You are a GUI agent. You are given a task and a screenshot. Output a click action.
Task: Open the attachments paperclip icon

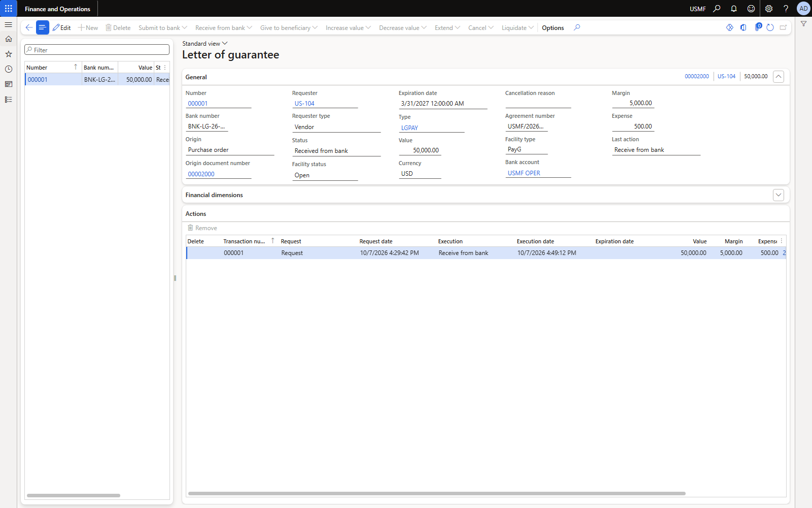pos(757,27)
